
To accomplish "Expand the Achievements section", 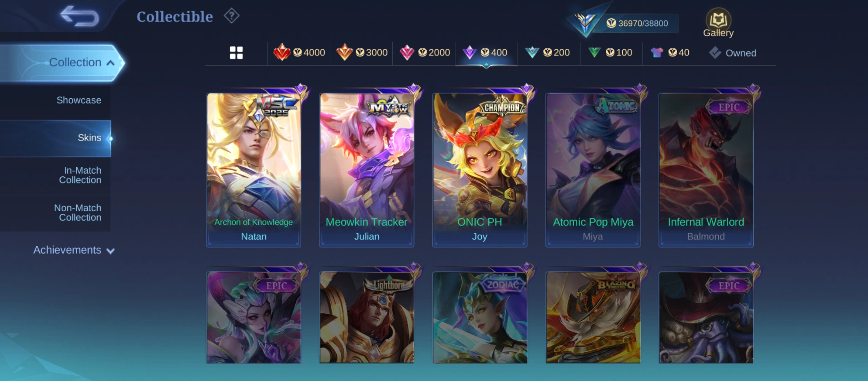I will (x=74, y=250).
